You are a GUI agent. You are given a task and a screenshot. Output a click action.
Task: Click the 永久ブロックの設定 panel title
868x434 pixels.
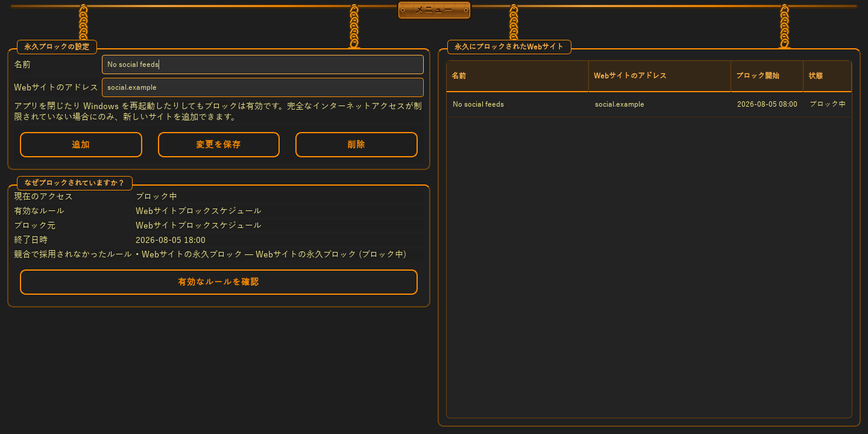57,47
